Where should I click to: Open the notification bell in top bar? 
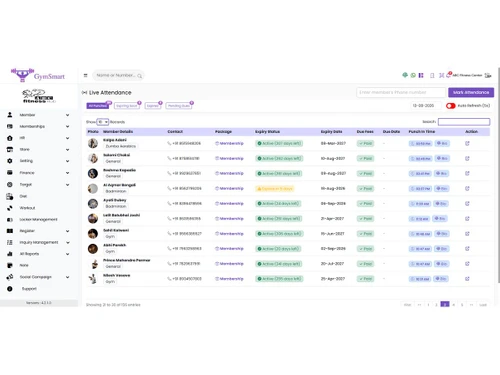click(x=449, y=75)
